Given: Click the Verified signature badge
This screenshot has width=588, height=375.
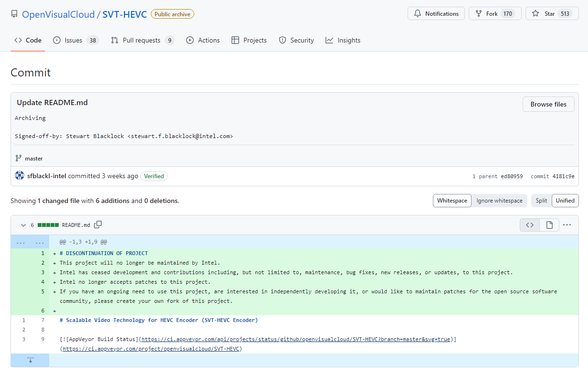Looking at the screenshot, I should 154,176.
